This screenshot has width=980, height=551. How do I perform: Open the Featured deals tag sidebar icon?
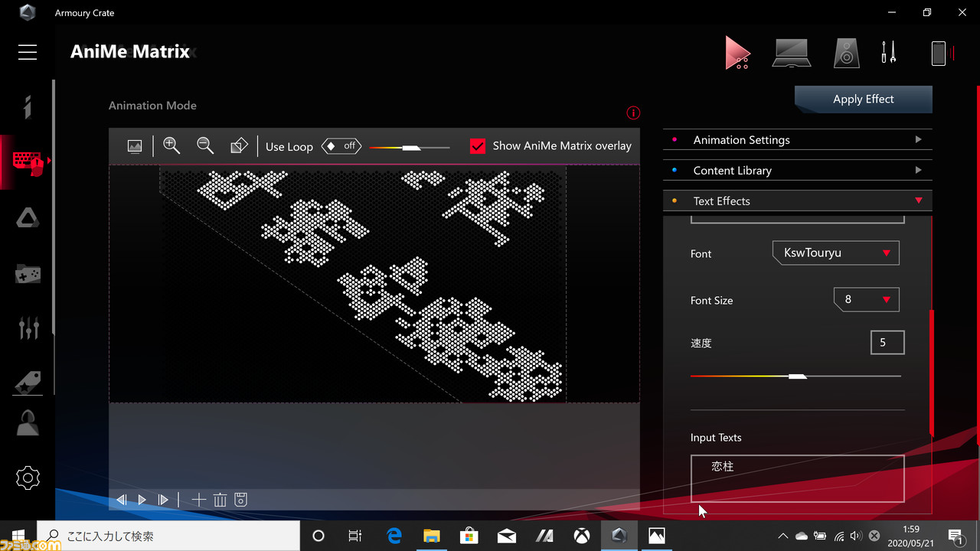click(x=28, y=382)
